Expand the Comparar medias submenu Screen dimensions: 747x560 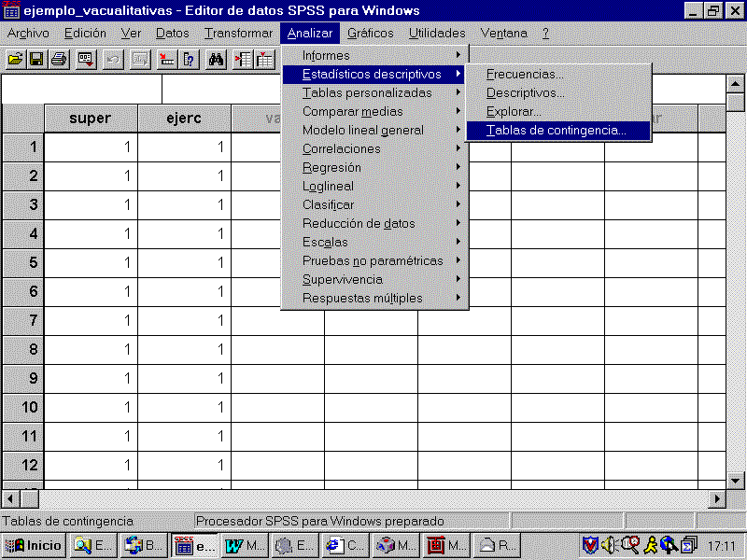pyautogui.click(x=374, y=111)
